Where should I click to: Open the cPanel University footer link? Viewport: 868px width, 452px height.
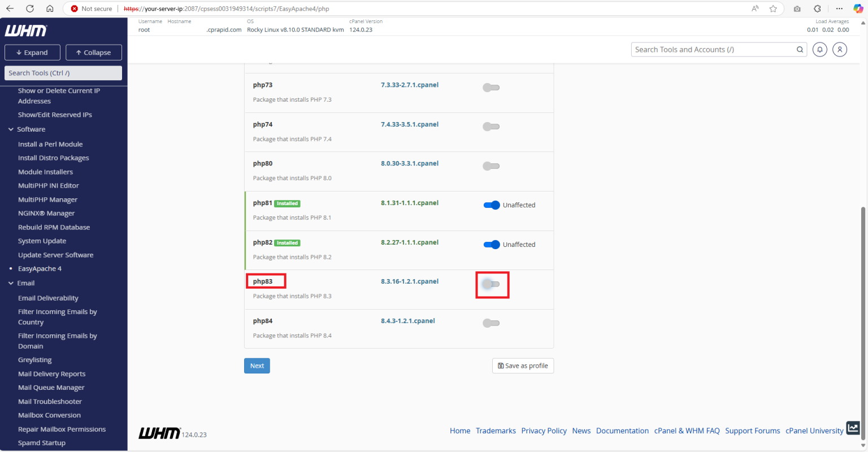814,431
